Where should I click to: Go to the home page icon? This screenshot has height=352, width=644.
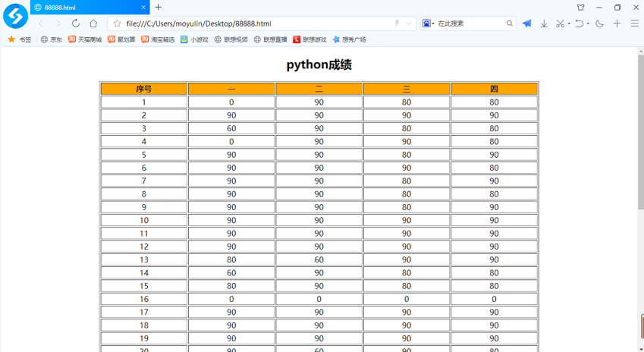(x=93, y=24)
